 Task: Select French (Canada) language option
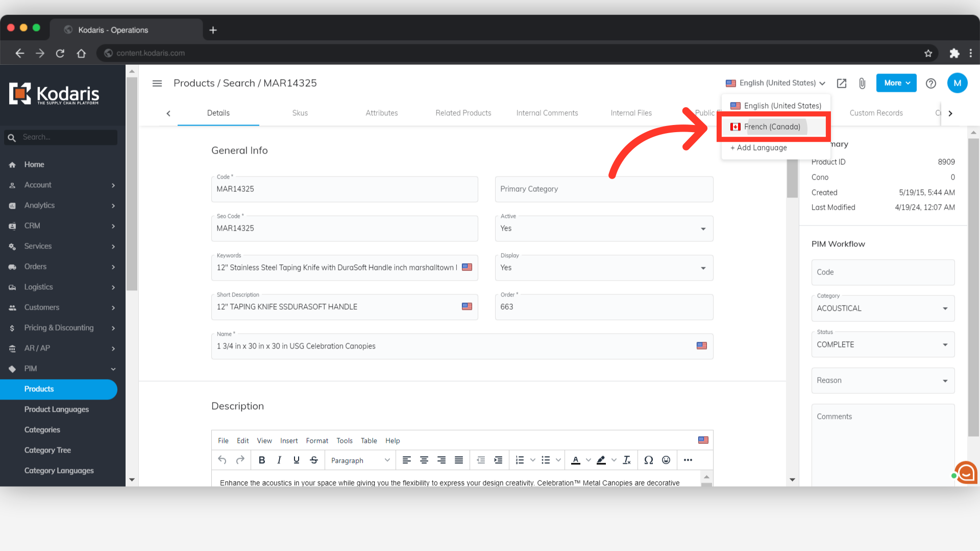(772, 127)
